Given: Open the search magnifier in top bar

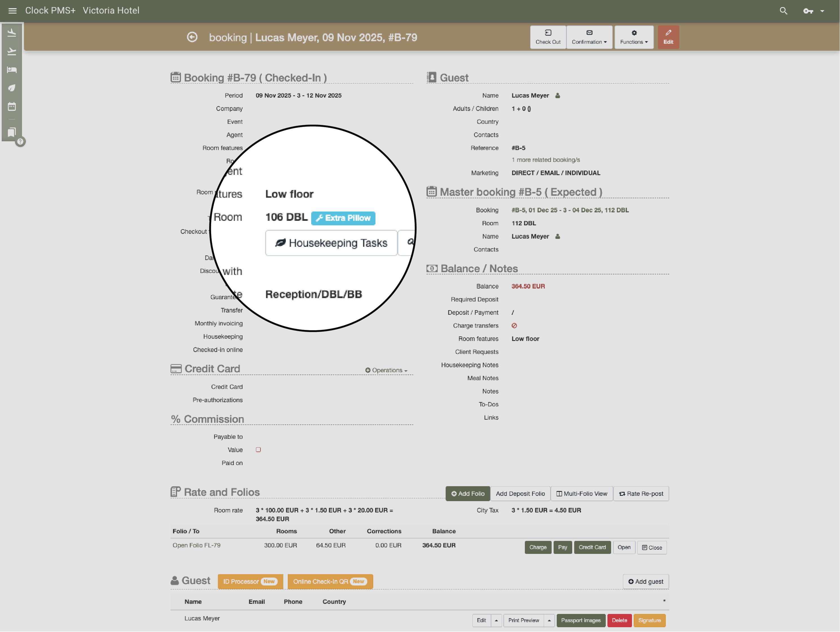Looking at the screenshot, I should pyautogui.click(x=783, y=11).
